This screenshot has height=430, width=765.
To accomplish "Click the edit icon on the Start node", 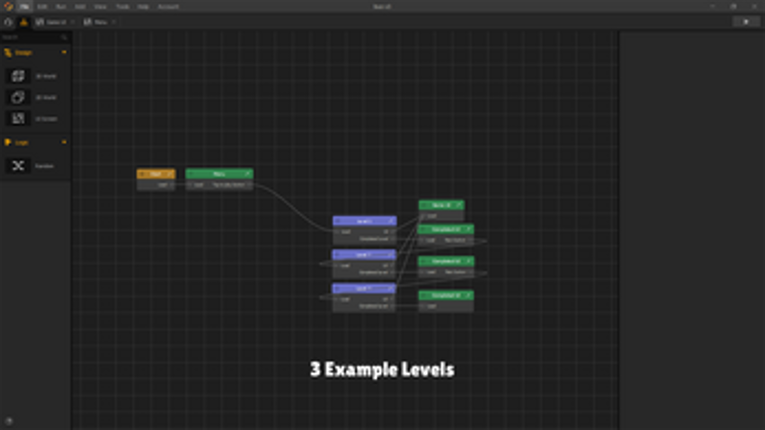I will tap(170, 174).
